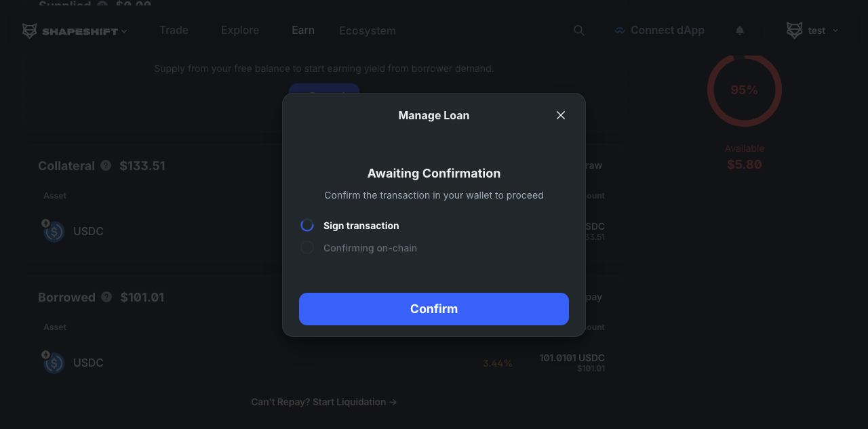
Task: Follow the Can't Repay? Start Liquidation link
Action: click(323, 402)
